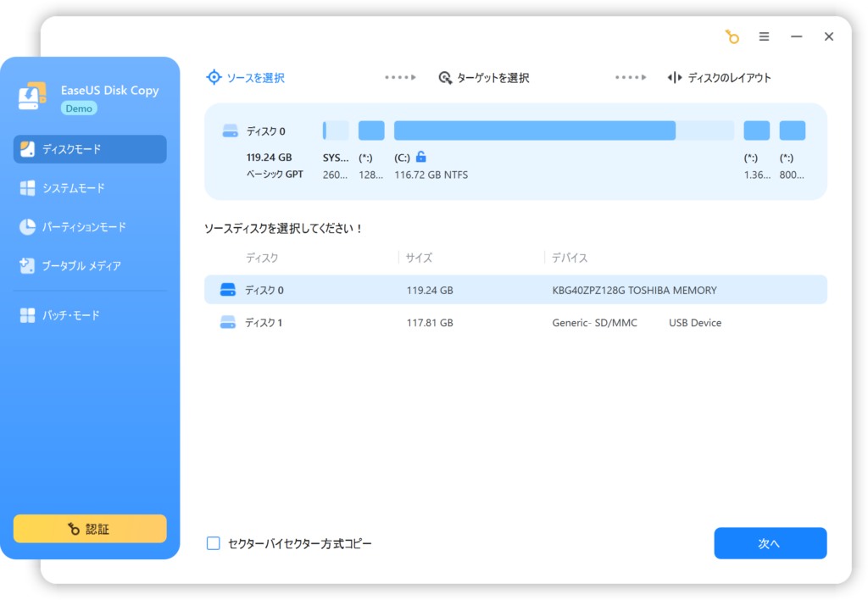Select the ディスク 0 row in list

[x=516, y=290]
